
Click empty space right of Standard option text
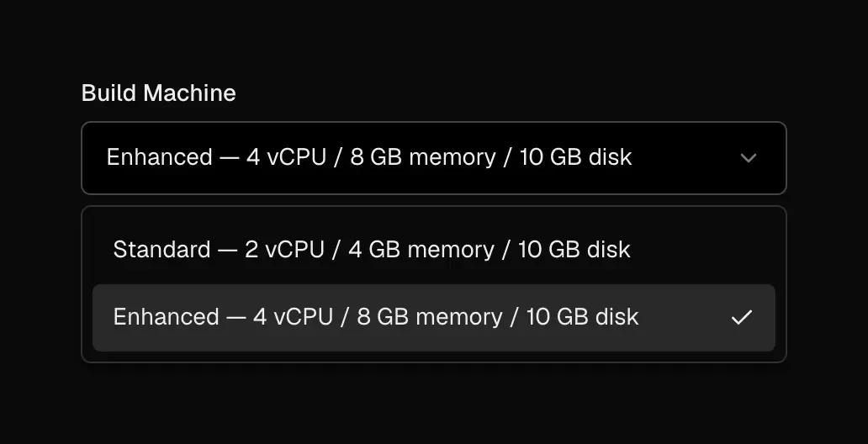click(702, 251)
